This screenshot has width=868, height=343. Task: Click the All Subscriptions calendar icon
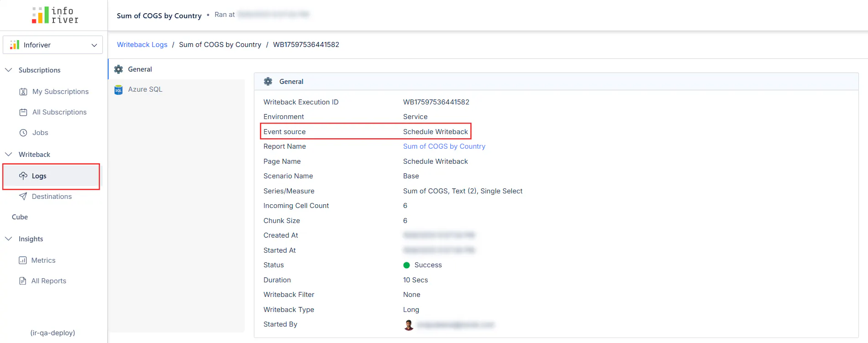click(23, 112)
